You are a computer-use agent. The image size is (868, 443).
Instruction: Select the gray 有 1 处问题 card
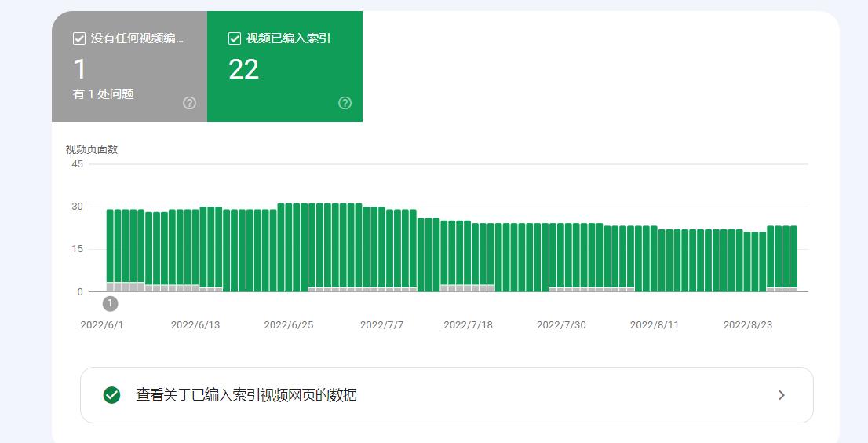tap(129, 67)
